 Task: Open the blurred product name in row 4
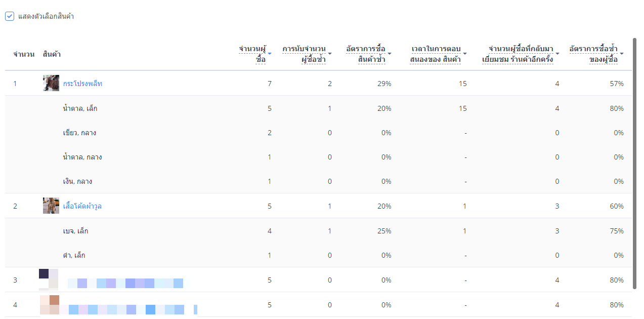coord(133,309)
